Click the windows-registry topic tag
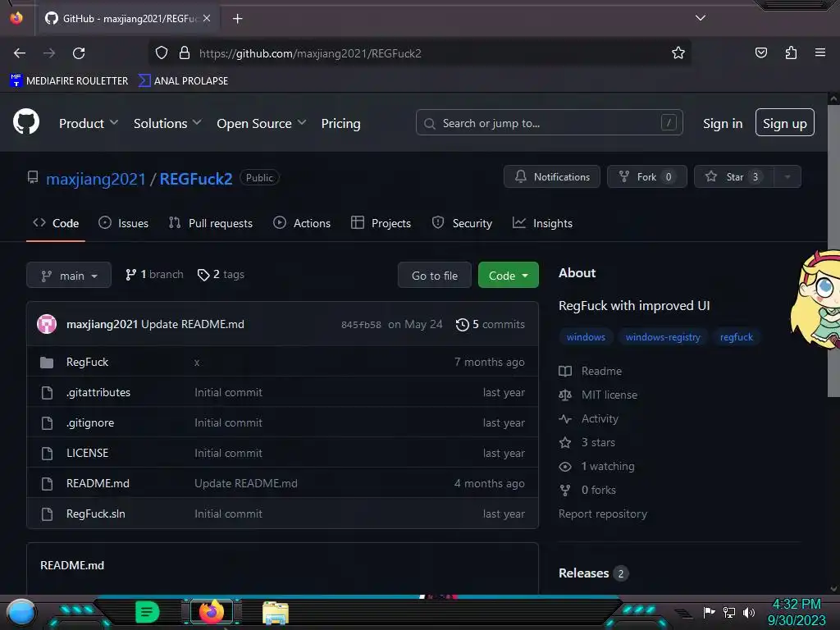The image size is (840, 630). point(663,337)
